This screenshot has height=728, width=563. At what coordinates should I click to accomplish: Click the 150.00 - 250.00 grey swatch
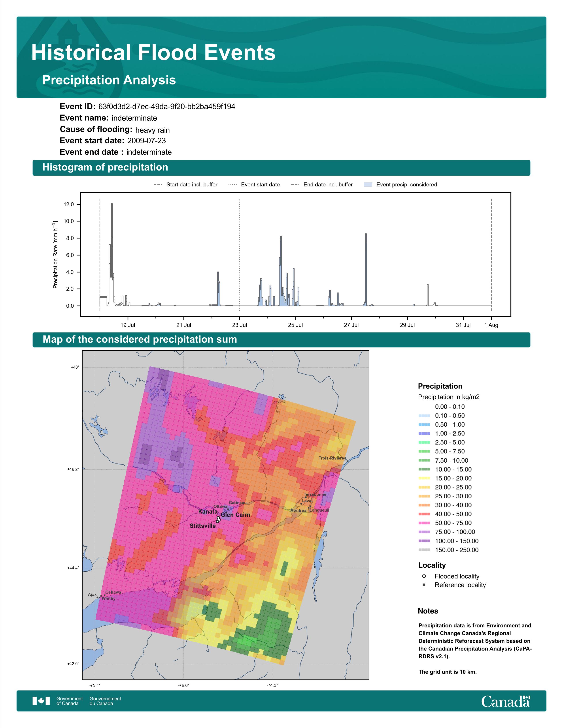coord(424,550)
